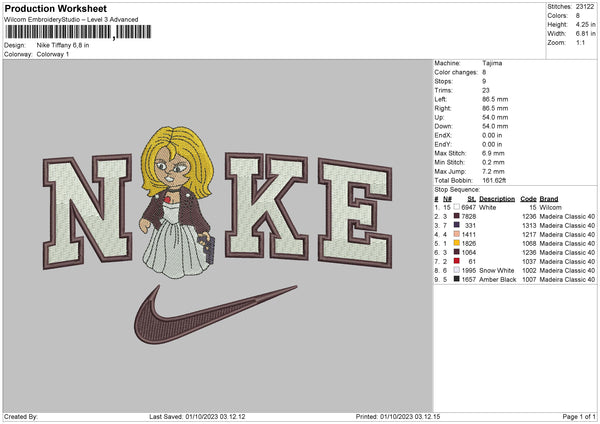The width and height of the screenshot is (600, 424).
Task: Click code 1217 in stop 4
Action: (529, 235)
